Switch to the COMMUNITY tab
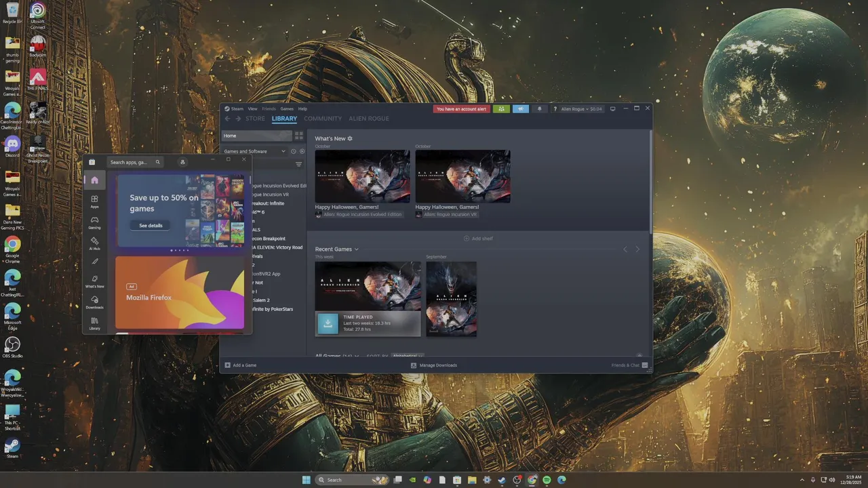 point(323,119)
